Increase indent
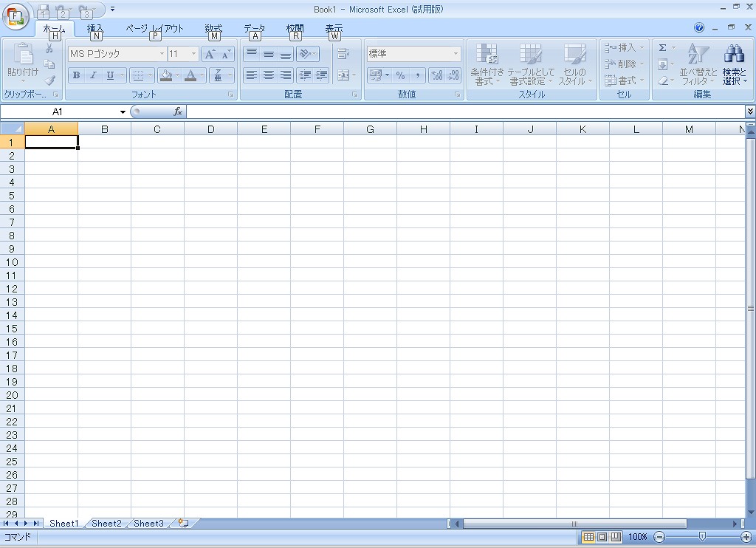Image resolution: width=756 pixels, height=548 pixels. click(x=322, y=75)
